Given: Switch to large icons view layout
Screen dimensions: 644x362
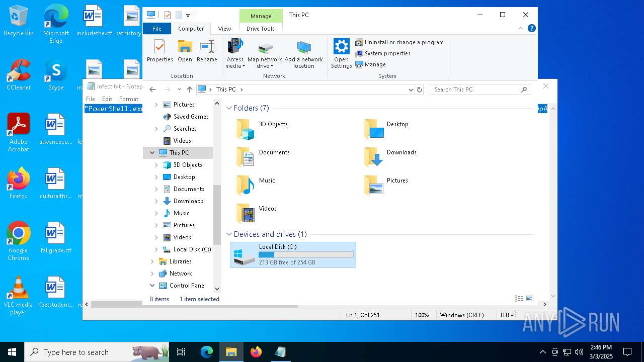Looking at the screenshot, I should pyautogui.click(x=530, y=299).
